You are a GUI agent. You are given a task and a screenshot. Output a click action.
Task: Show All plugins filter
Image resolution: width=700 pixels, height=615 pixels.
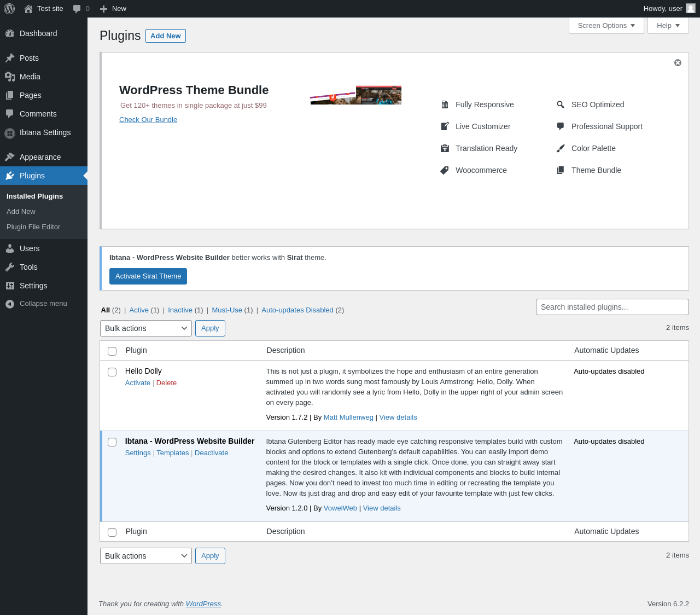pos(106,310)
